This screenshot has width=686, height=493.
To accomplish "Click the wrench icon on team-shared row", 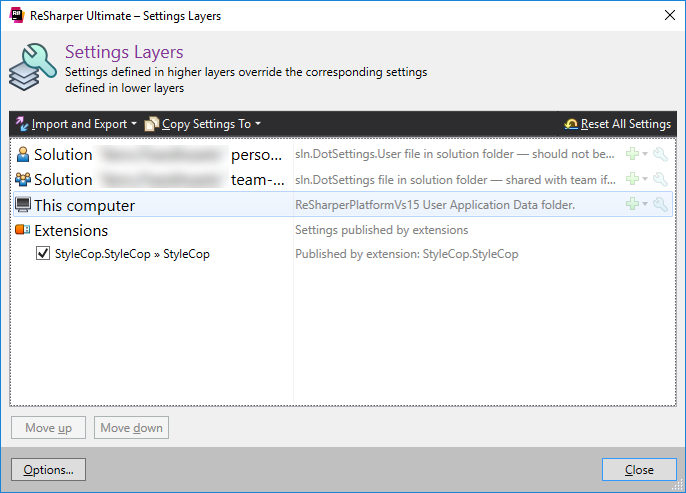I will point(660,179).
